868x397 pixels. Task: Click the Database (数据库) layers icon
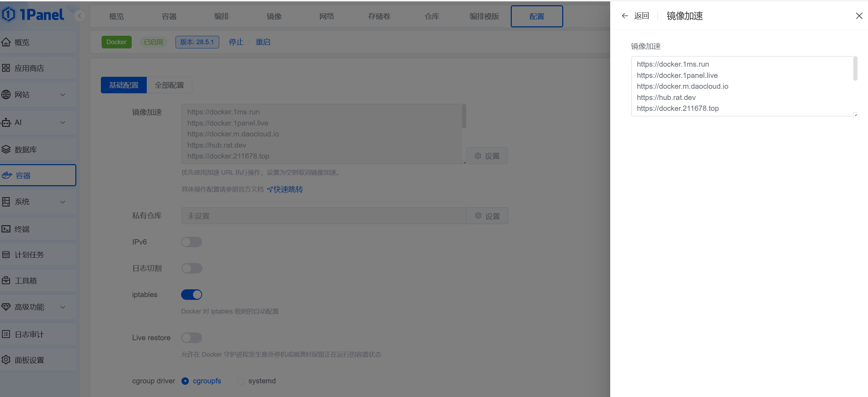pyautogui.click(x=6, y=149)
